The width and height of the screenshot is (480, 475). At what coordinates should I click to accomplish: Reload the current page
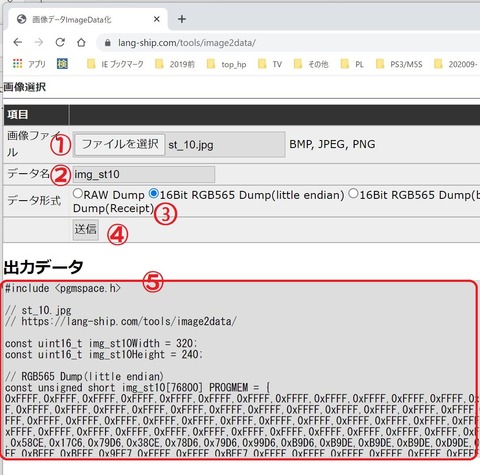pos(60,42)
